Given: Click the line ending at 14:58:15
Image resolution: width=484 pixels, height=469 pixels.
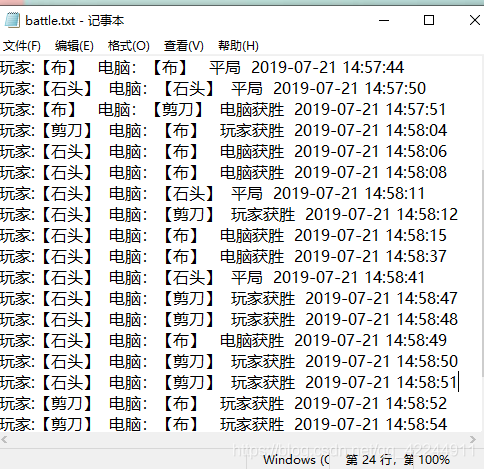Looking at the screenshot, I should [x=224, y=236].
